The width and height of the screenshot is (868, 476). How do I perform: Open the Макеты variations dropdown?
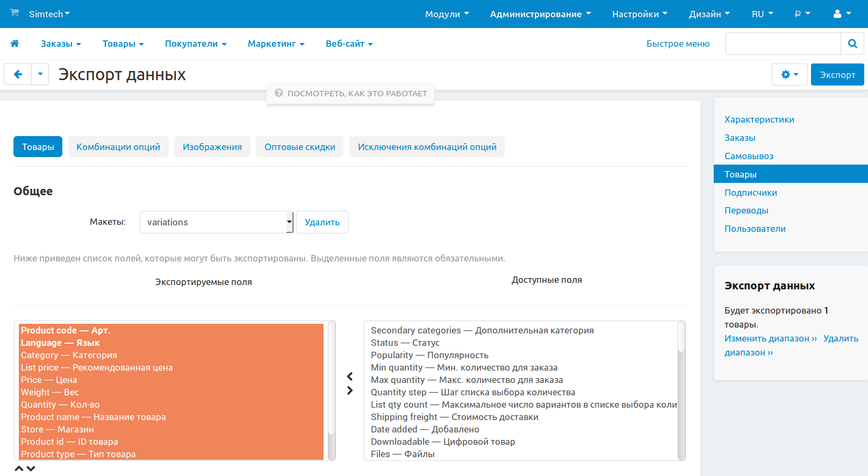[217, 222]
